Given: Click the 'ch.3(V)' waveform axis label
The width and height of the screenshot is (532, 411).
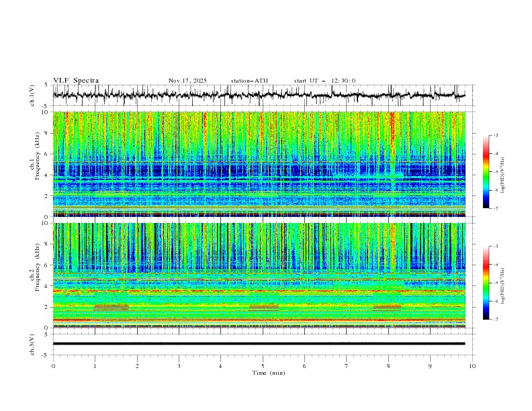Looking at the screenshot, I should coord(32,345).
